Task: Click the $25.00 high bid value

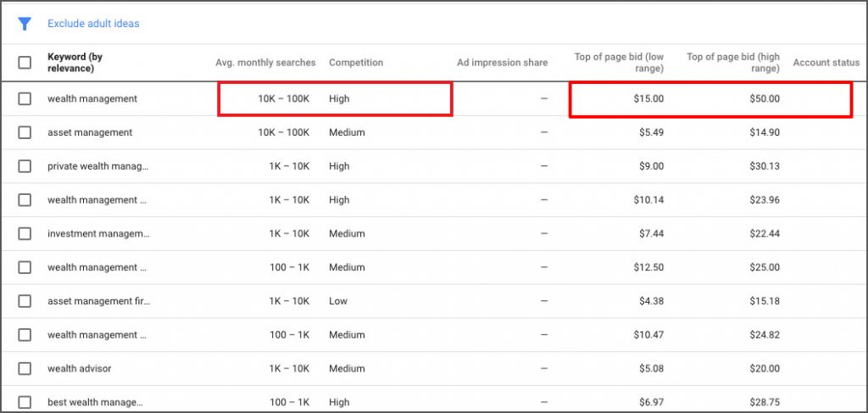Action: [765, 267]
